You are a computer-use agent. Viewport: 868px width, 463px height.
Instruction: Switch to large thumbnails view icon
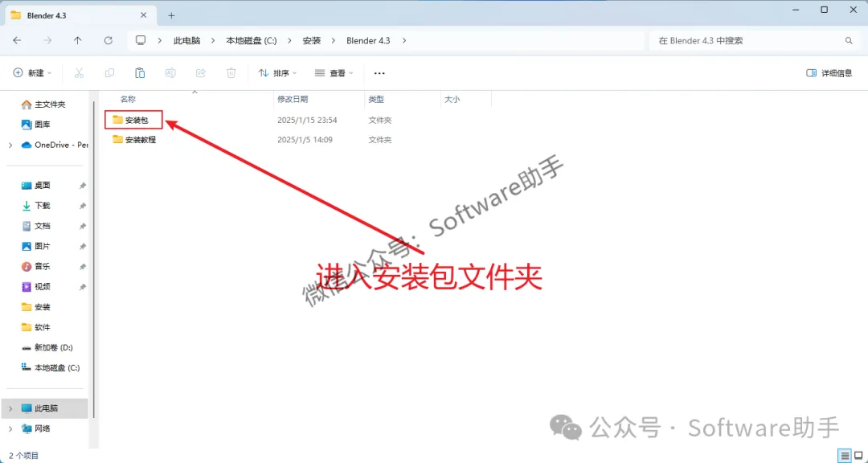858,455
